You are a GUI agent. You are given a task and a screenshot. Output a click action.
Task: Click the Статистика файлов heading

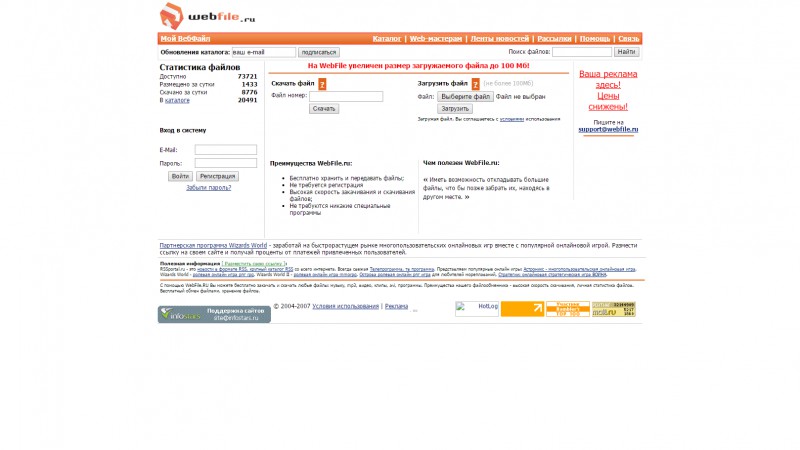click(199, 67)
